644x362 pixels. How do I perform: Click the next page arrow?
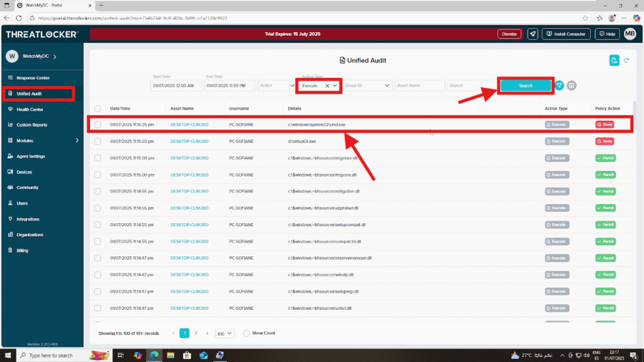tap(207, 333)
